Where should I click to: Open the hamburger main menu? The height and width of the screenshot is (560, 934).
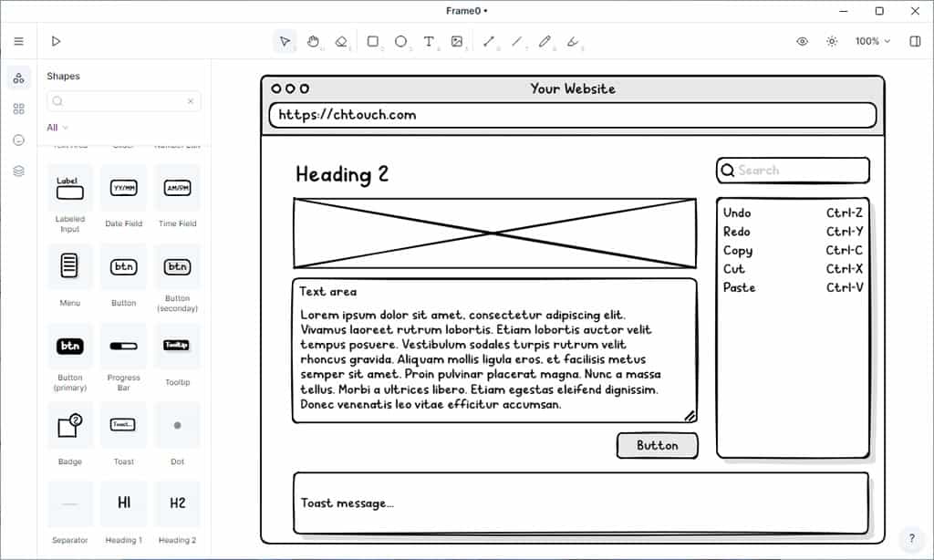pyautogui.click(x=18, y=41)
